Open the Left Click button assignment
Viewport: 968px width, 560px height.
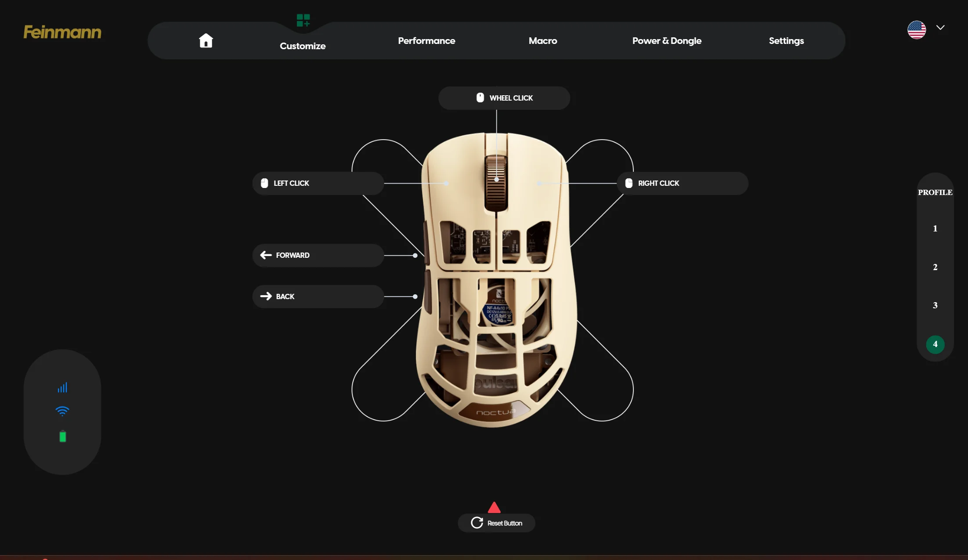[318, 183]
